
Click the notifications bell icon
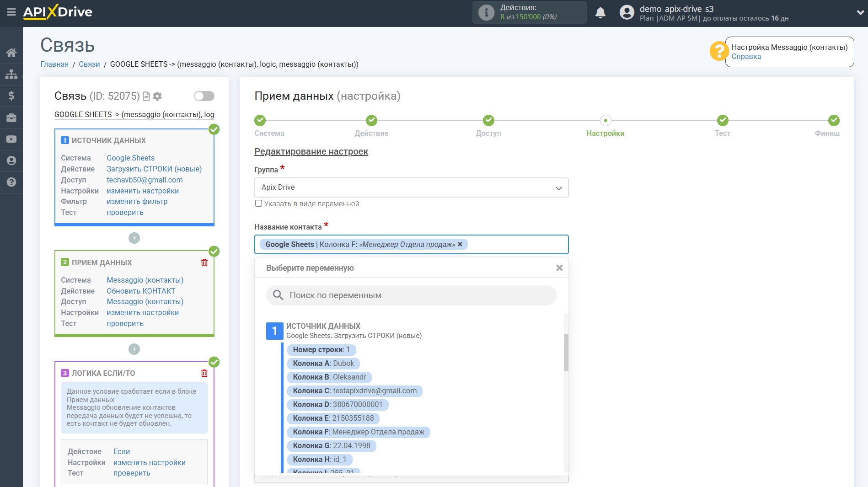coord(600,13)
